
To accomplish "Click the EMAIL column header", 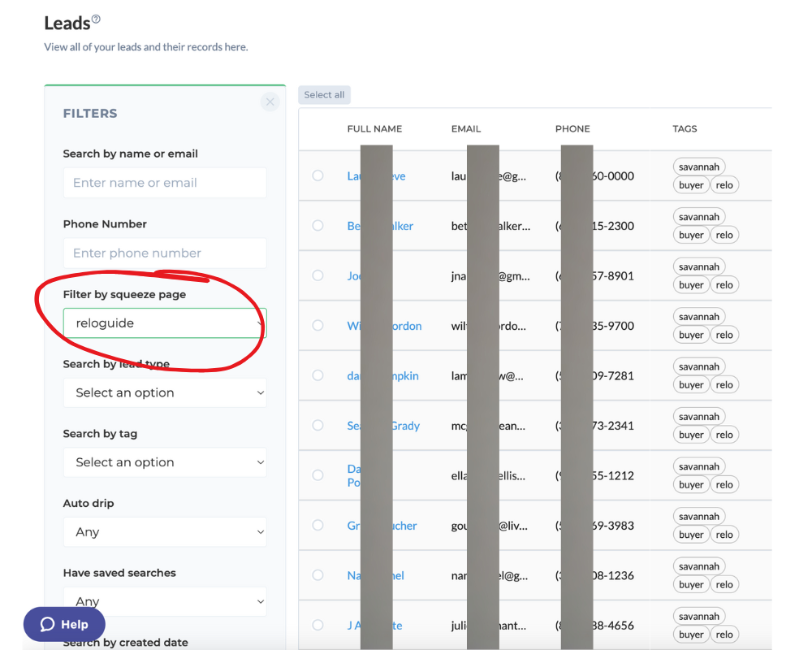I will [466, 128].
